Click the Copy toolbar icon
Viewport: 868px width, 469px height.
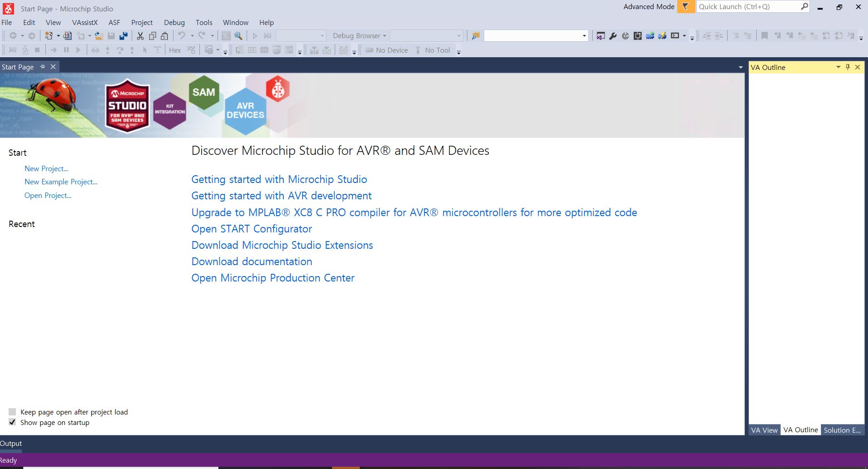pos(153,36)
